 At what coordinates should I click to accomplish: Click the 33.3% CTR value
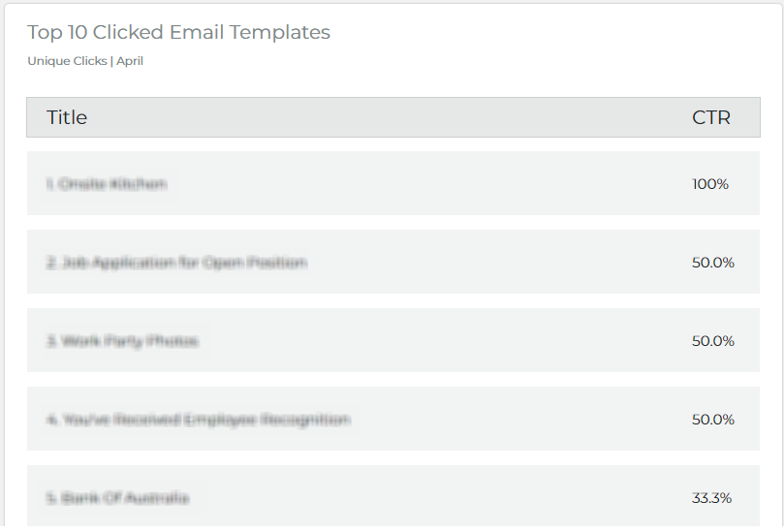711,498
